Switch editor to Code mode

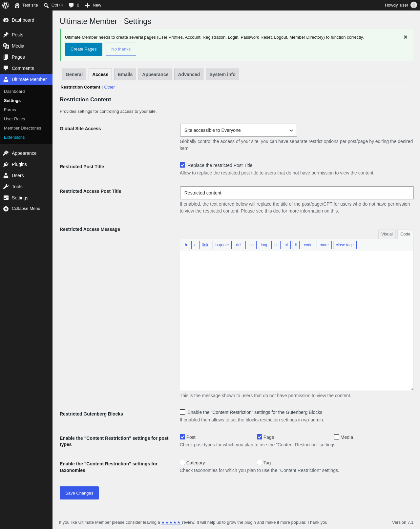click(405, 234)
